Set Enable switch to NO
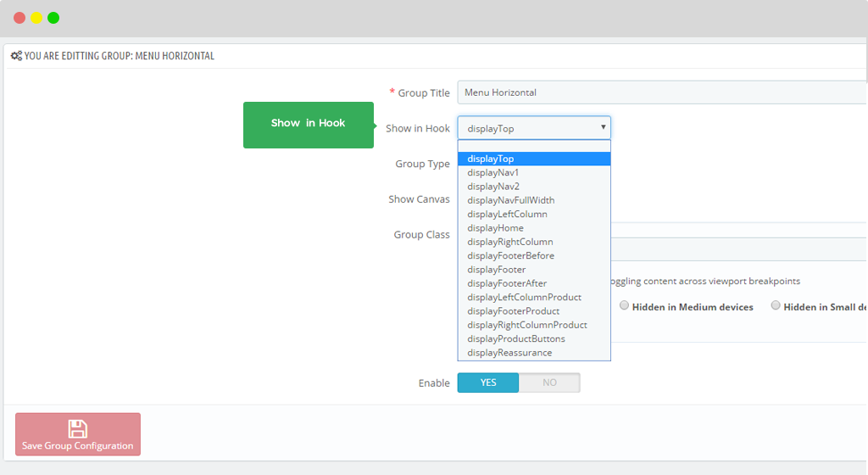Screen dimensions: 868x475 [549, 383]
